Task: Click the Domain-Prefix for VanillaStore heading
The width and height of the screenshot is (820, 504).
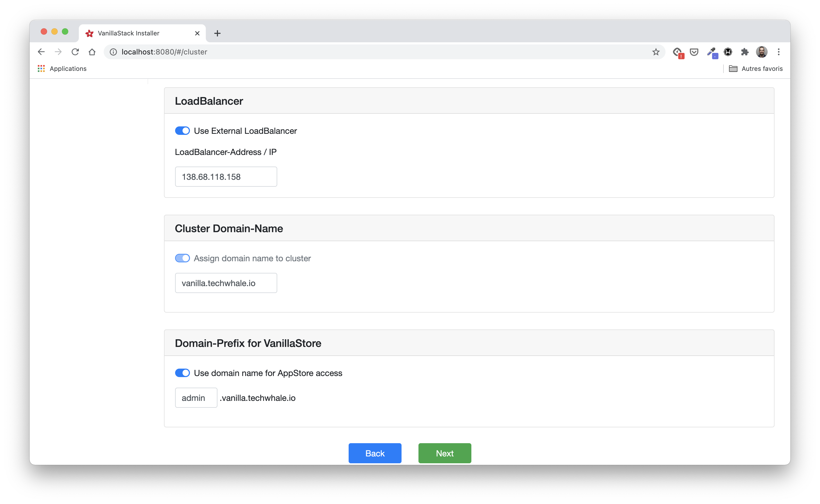Action: pos(248,343)
